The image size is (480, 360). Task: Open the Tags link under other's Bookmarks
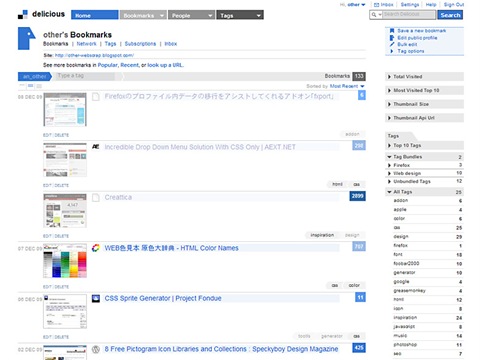(110, 44)
